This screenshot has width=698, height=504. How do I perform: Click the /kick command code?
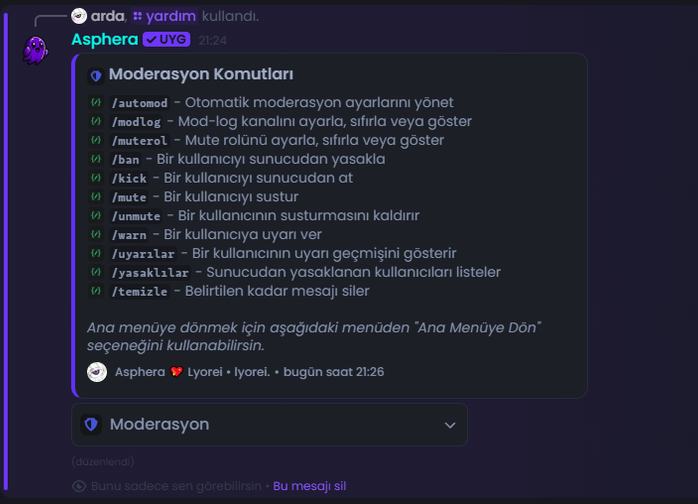pyautogui.click(x=129, y=178)
